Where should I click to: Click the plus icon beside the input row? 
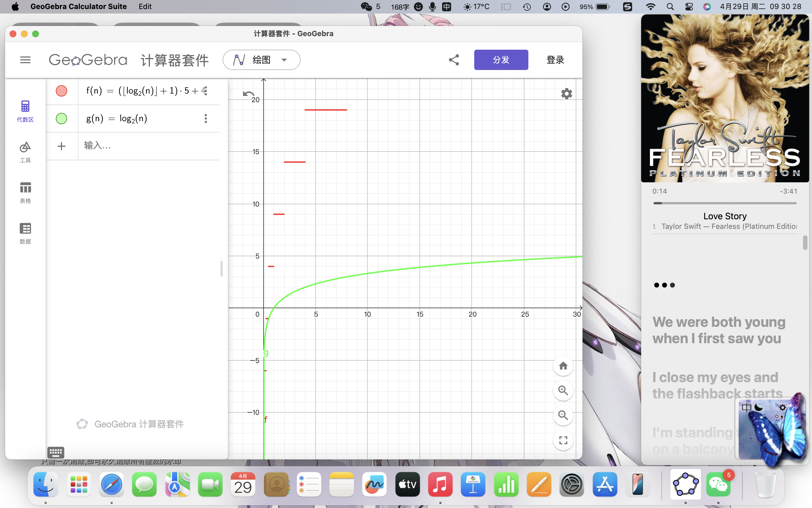[61, 146]
